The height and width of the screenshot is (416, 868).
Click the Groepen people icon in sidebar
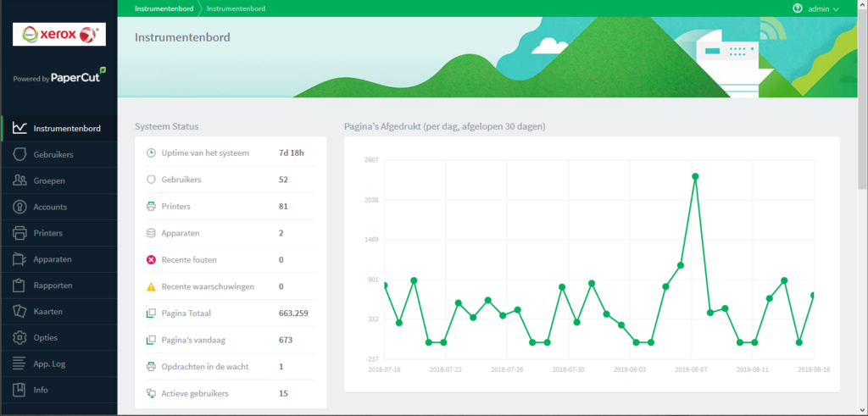pos(20,180)
